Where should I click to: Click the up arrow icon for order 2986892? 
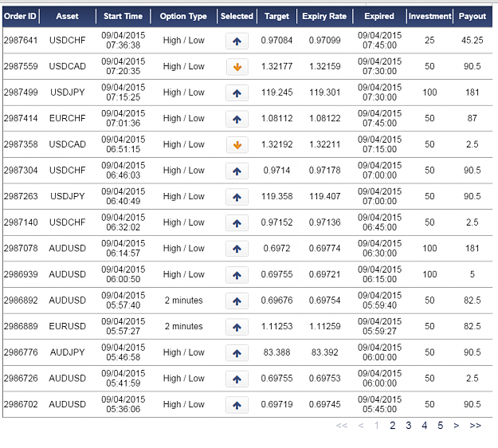(x=237, y=301)
